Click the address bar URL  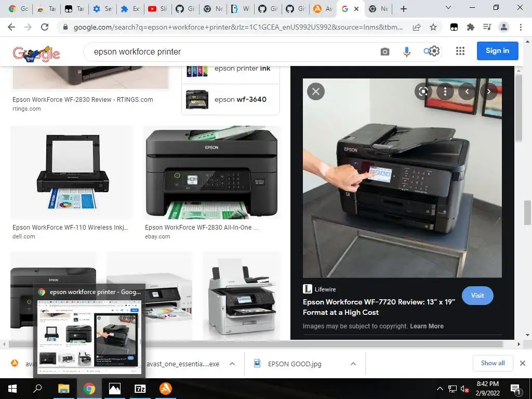(238, 27)
